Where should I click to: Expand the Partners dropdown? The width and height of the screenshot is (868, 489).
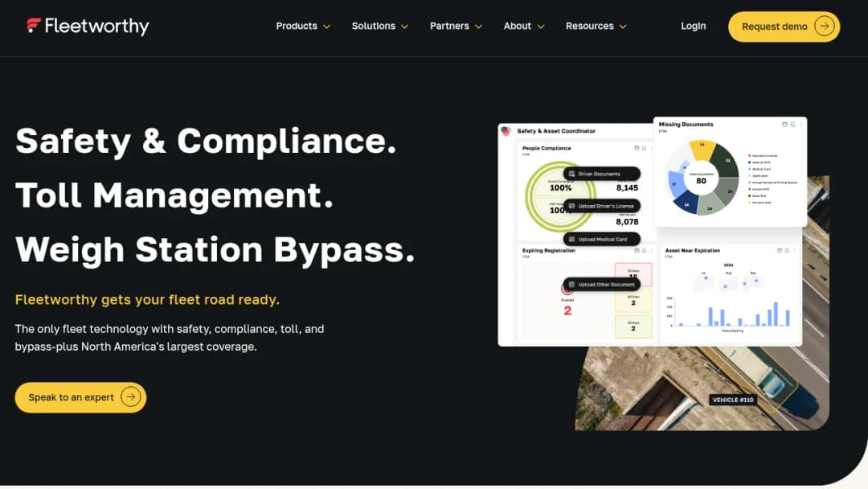coord(456,26)
